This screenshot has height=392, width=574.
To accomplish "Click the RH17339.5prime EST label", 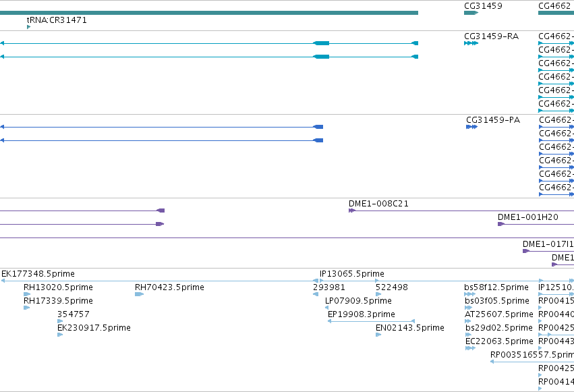I will pyautogui.click(x=58, y=301).
